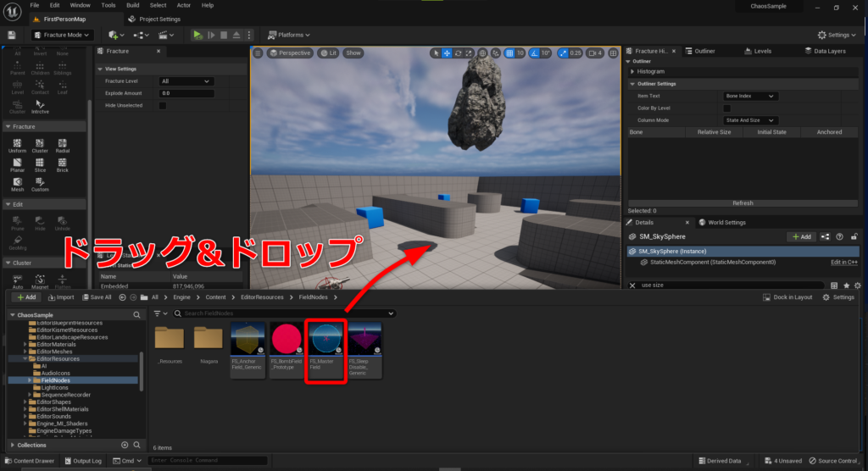Select the Brick fracture tool
The image size is (868, 471).
62,165
